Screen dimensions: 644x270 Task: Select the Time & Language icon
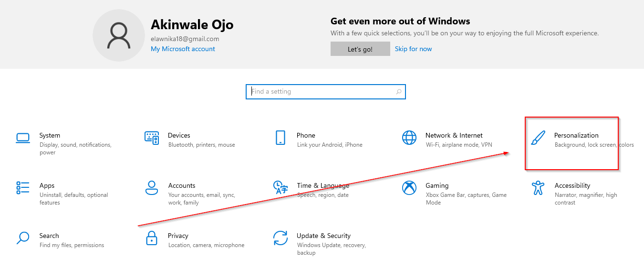[x=280, y=187]
